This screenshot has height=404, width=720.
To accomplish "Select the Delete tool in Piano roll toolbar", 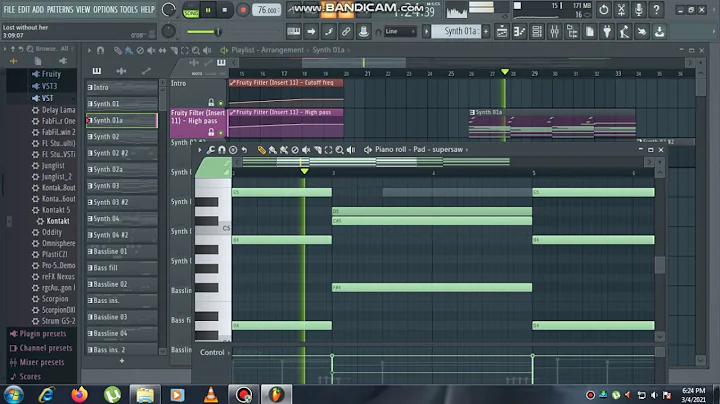I will 295,150.
